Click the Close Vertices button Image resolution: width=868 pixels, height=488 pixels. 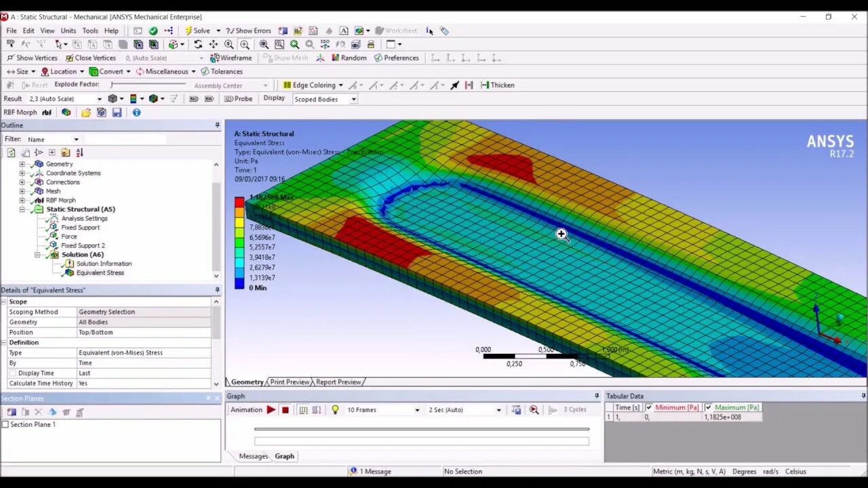click(x=90, y=58)
